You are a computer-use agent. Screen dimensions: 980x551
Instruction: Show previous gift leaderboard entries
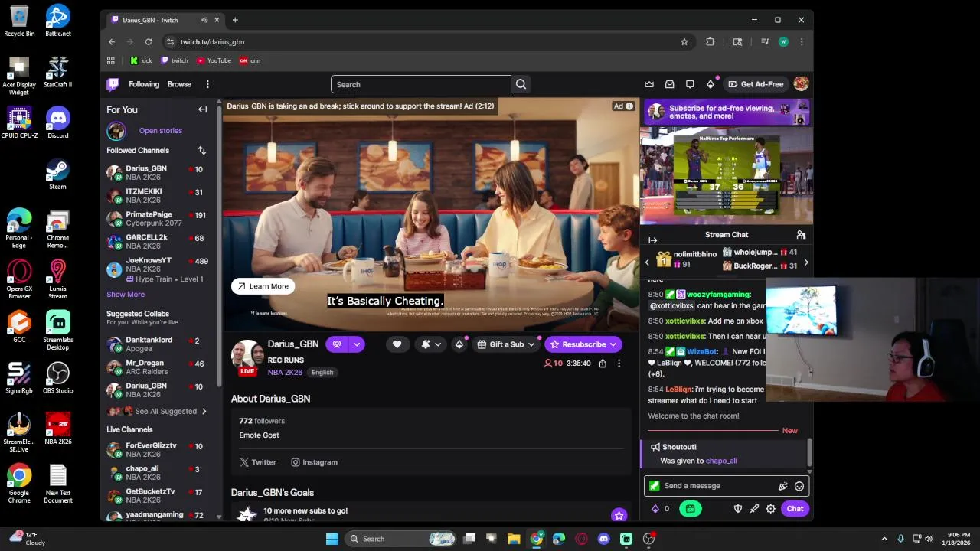point(647,262)
